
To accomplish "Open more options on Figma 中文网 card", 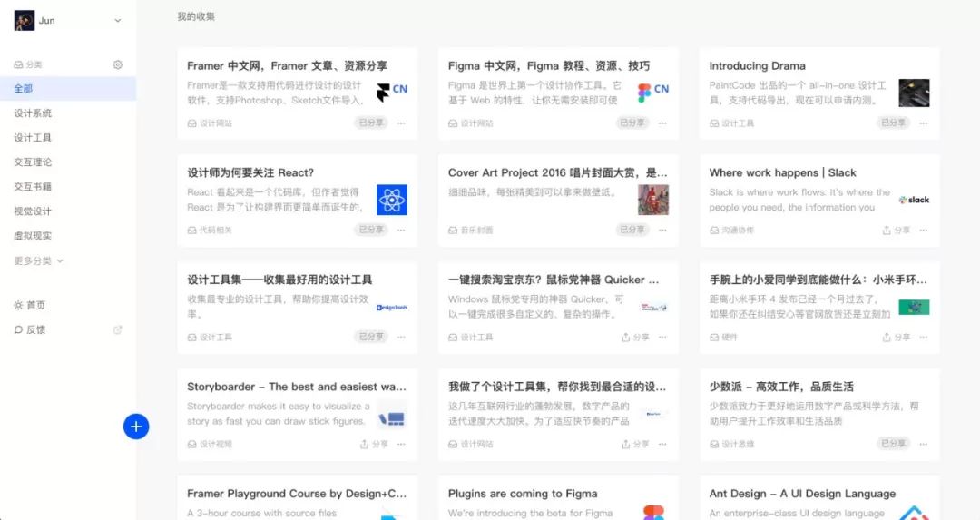I will (662, 123).
